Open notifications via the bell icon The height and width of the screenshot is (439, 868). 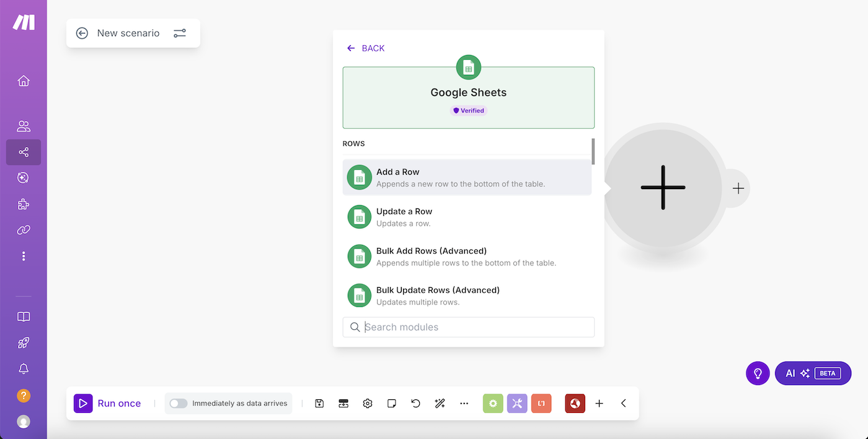24,368
